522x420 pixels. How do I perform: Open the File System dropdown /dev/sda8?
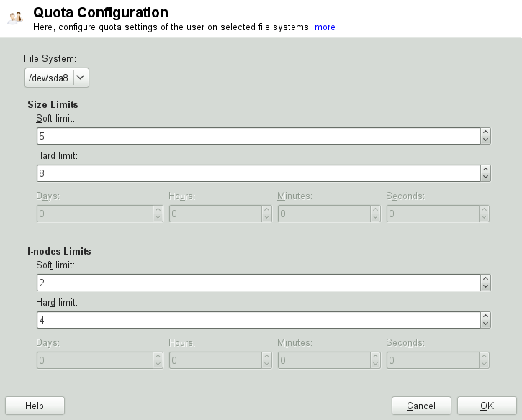[x=57, y=78]
